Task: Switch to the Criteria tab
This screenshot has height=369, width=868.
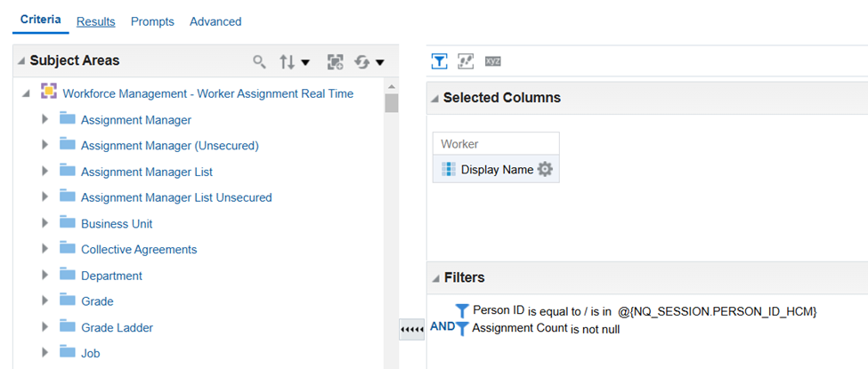Action: 40,20
